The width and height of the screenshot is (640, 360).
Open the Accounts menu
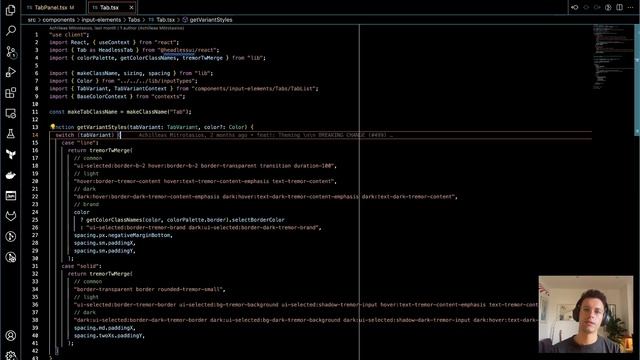tap(11, 336)
